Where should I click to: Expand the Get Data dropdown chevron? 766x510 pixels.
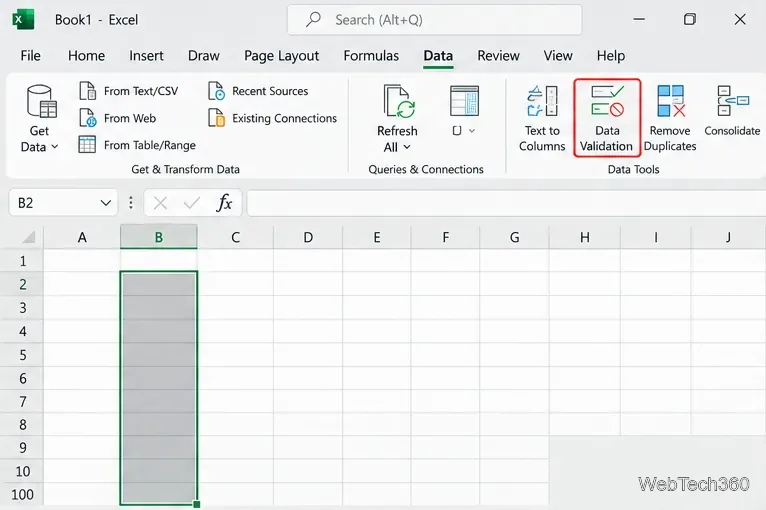pos(55,147)
